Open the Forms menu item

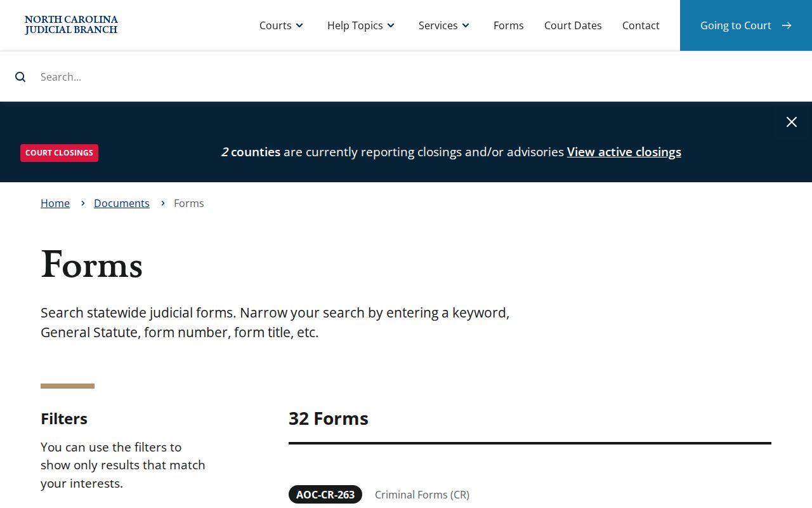click(509, 25)
